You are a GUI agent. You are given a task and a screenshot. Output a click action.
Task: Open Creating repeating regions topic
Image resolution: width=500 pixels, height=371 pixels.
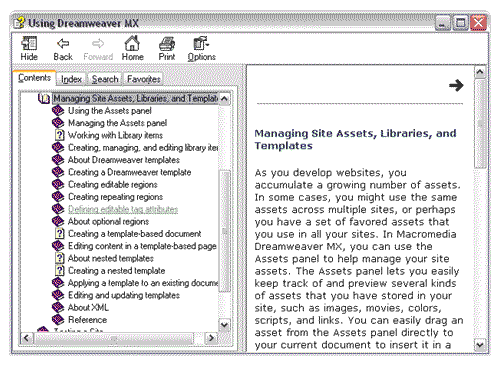tap(115, 197)
